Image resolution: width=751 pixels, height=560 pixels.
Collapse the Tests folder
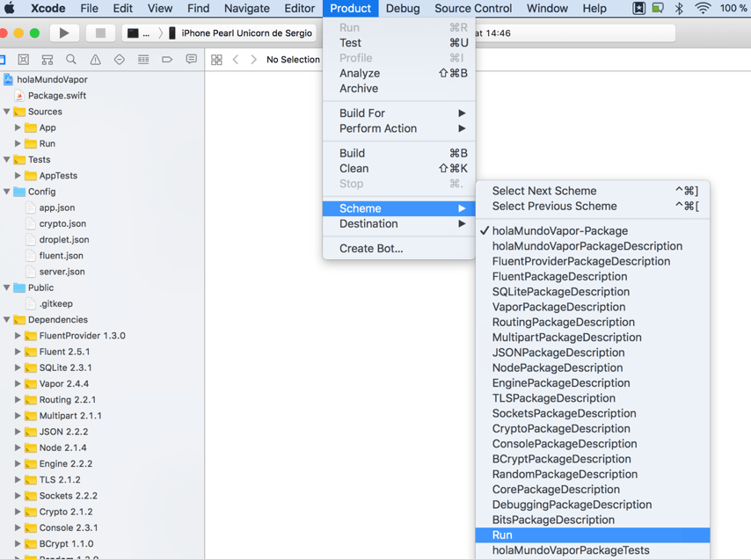pyautogui.click(x=7, y=159)
